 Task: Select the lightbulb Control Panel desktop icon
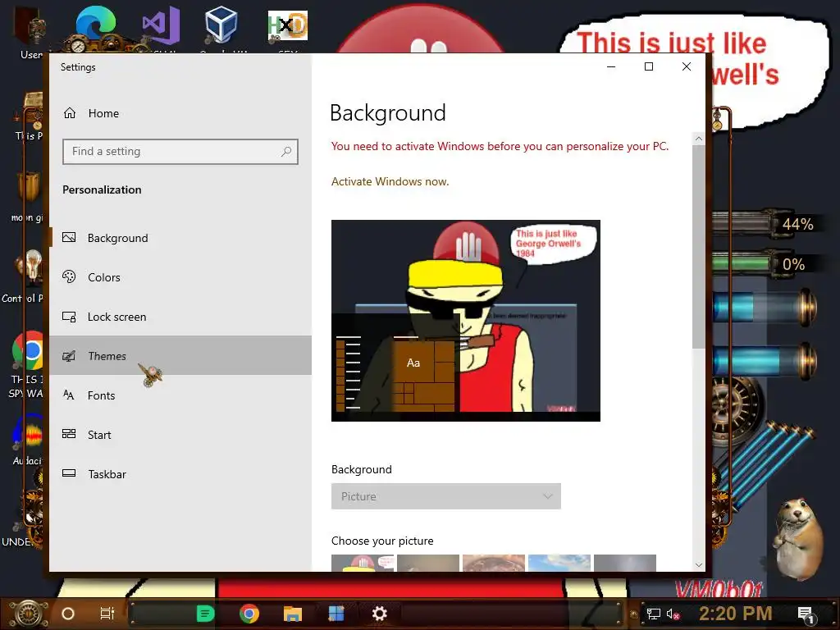[27, 276]
